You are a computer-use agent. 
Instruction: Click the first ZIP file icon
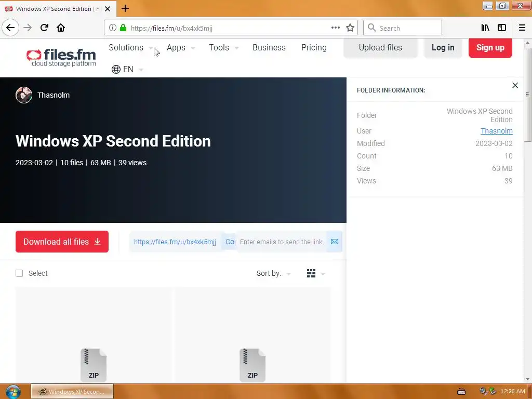tap(94, 365)
